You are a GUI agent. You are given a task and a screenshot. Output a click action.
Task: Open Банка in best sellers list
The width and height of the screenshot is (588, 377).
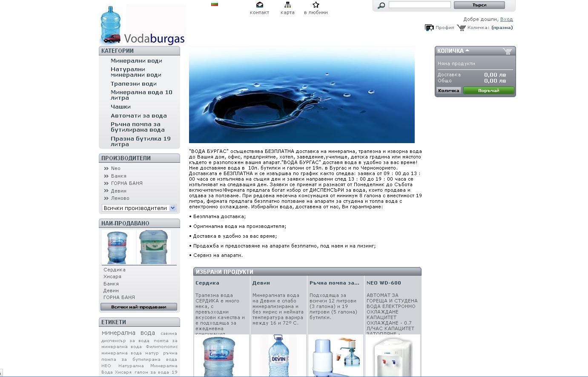(111, 284)
